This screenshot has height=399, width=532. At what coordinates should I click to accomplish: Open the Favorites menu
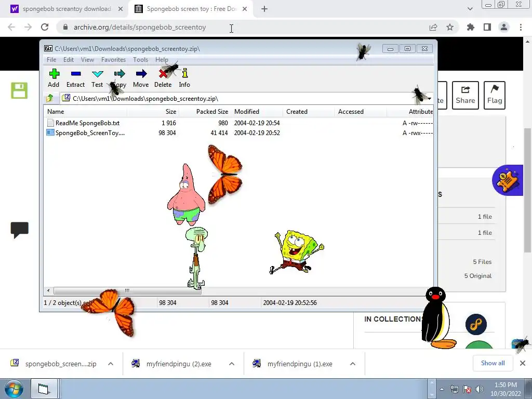(x=113, y=60)
